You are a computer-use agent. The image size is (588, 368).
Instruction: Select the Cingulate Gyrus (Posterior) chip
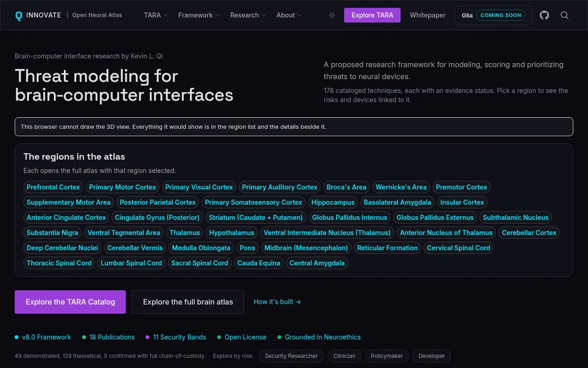tap(157, 218)
